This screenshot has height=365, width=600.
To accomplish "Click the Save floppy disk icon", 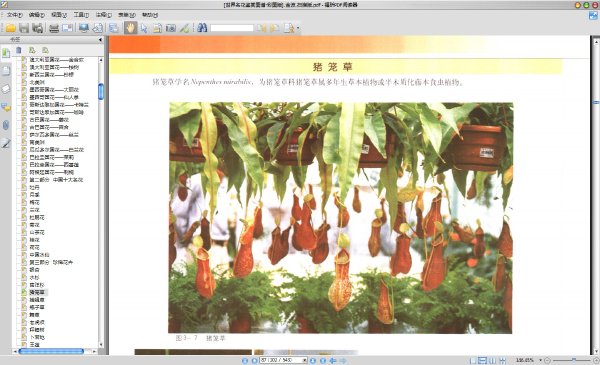I will 24,28.
